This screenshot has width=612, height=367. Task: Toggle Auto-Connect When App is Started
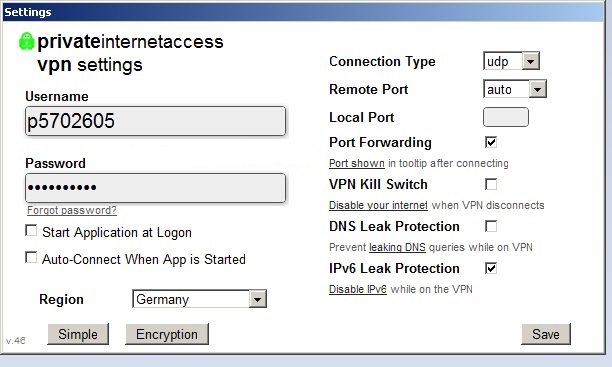coord(31,257)
